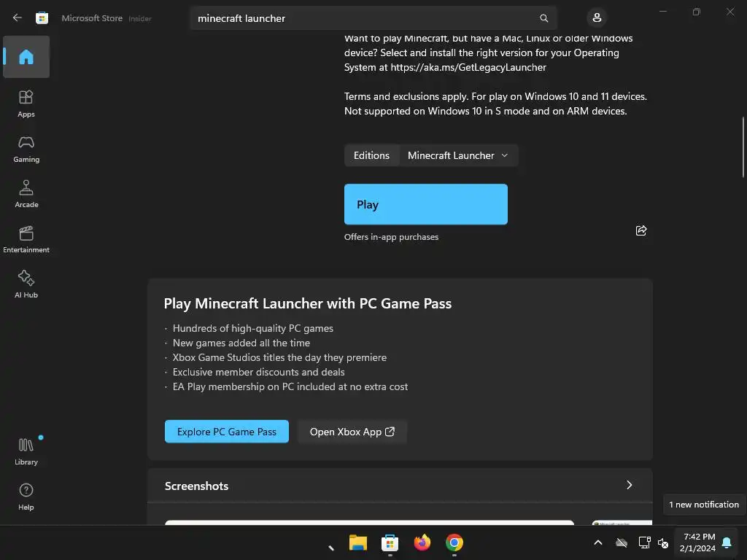Click 'Play Minecraft Launcher with PC Game Pass' heading
This screenshot has width=747, height=560.
tap(308, 303)
